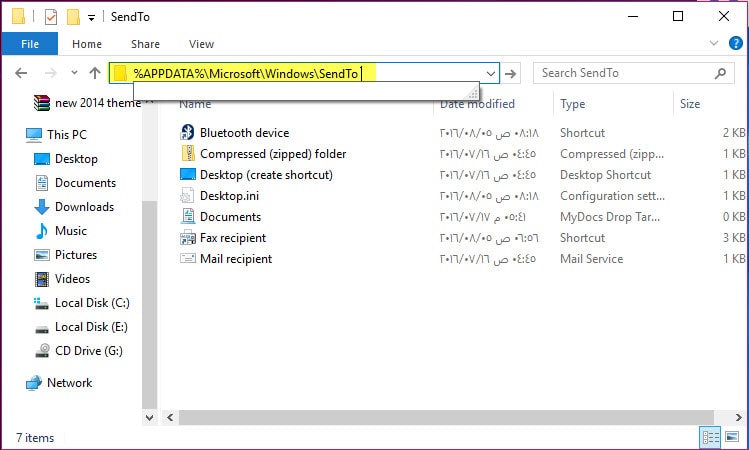
Task: Click the Properties quick access icon
Action: [51, 17]
